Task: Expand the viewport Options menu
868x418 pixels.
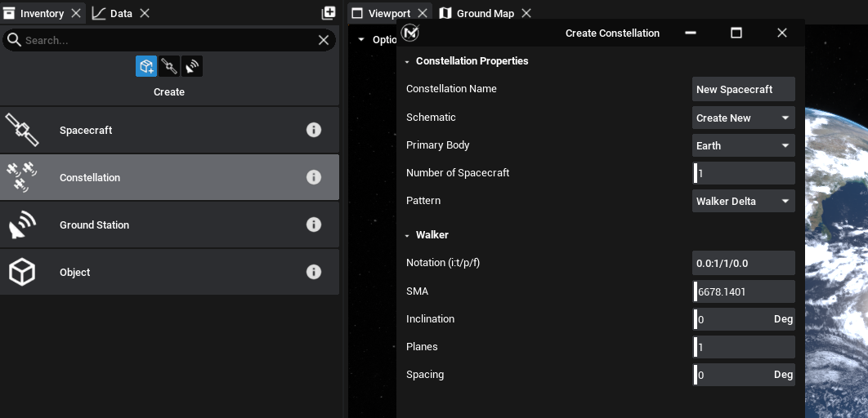Action: tap(361, 40)
